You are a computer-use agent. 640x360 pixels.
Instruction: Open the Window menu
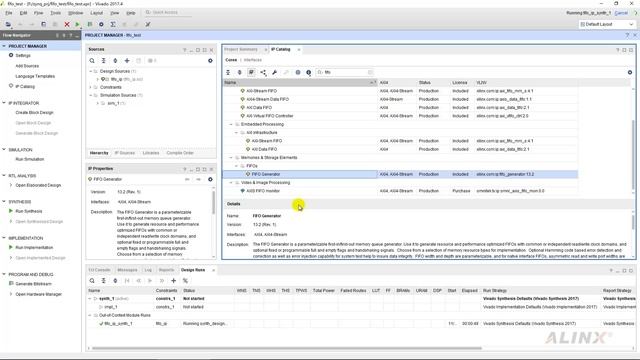(x=76, y=13)
